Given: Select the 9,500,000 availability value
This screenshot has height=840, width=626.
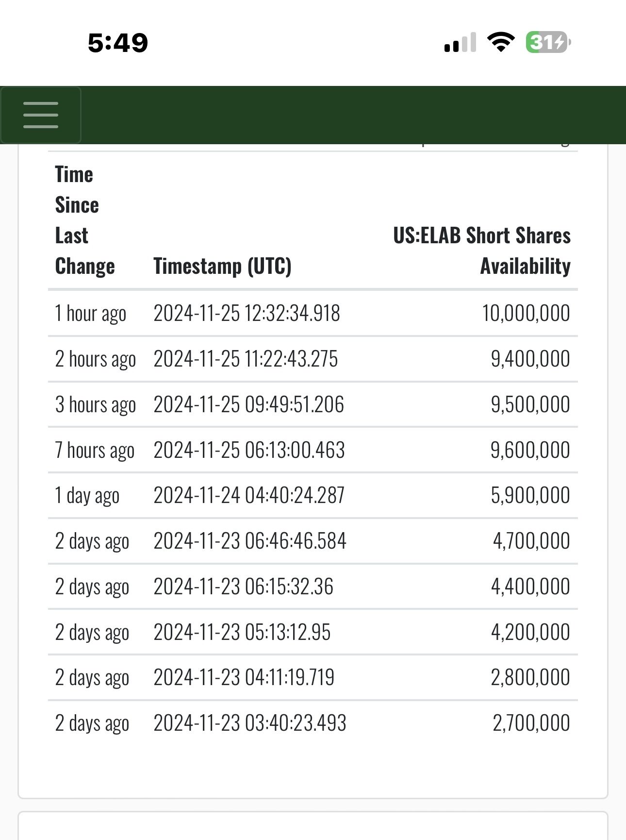Looking at the screenshot, I should tap(530, 404).
